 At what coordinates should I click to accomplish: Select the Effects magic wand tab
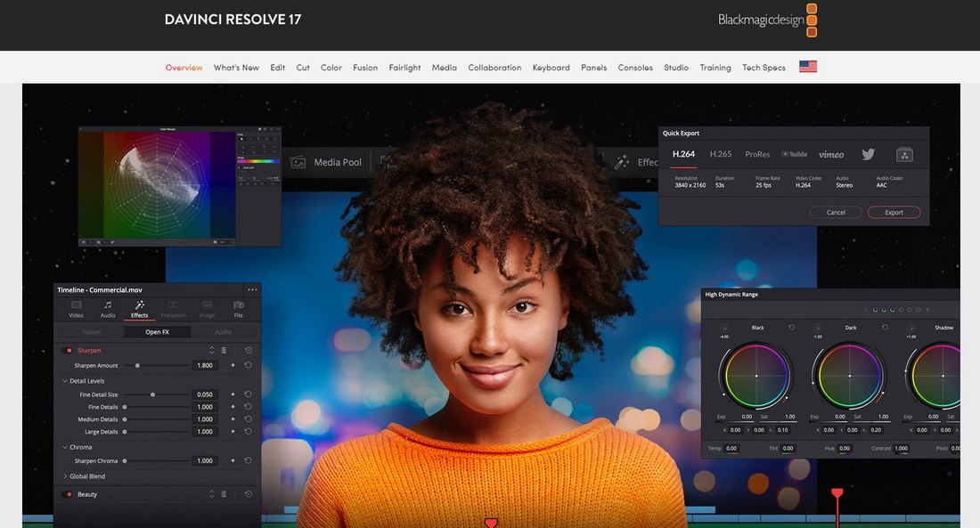point(139,305)
